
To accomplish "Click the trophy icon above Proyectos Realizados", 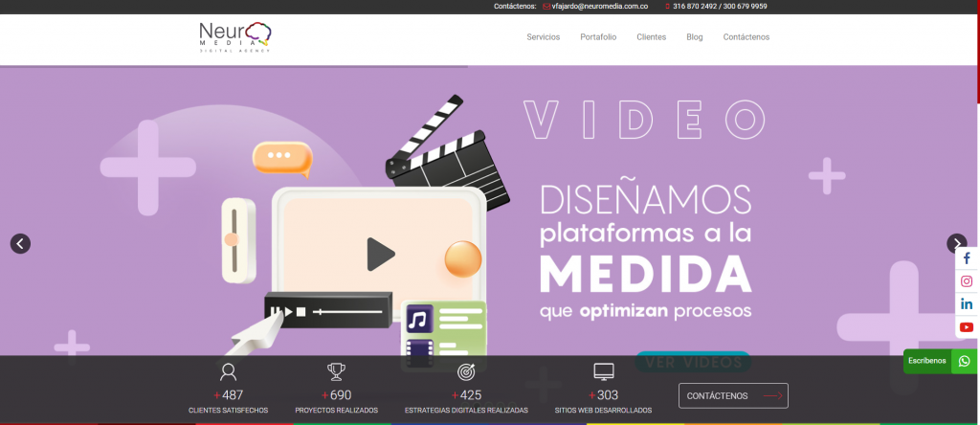I will [336, 371].
